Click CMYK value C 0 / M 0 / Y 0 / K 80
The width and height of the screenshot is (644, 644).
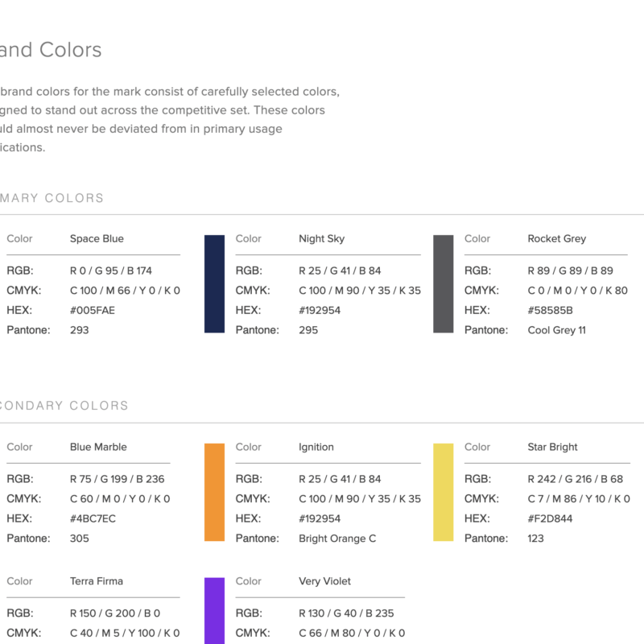577,291
